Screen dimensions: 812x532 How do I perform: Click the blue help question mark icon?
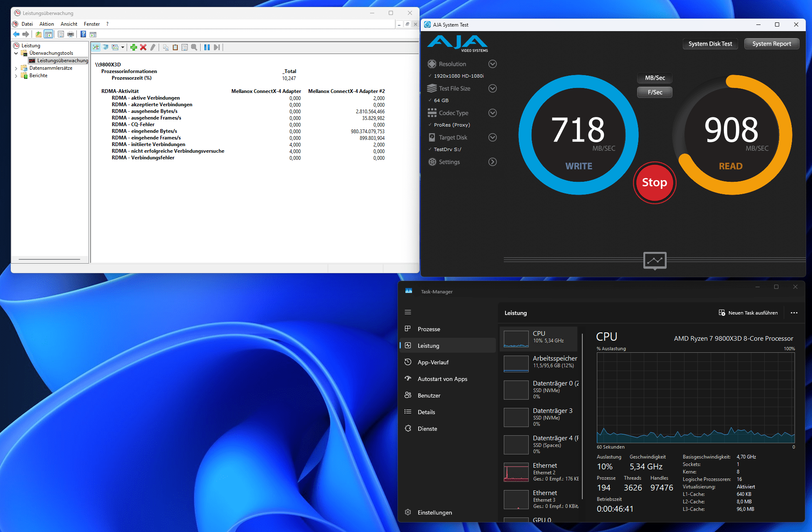coord(83,34)
